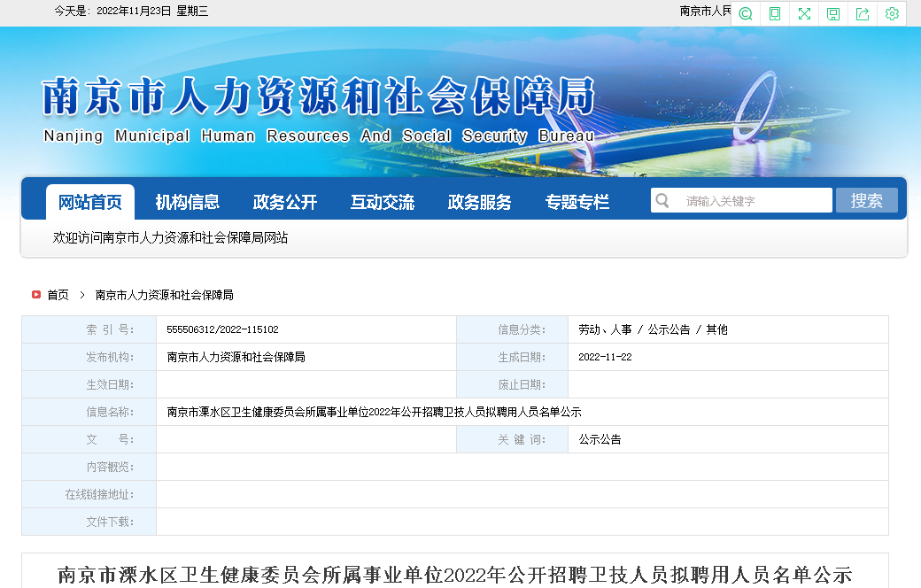Screen dimensions: 921x588
Task: Open the 政务公开 menu
Action: click(x=285, y=202)
